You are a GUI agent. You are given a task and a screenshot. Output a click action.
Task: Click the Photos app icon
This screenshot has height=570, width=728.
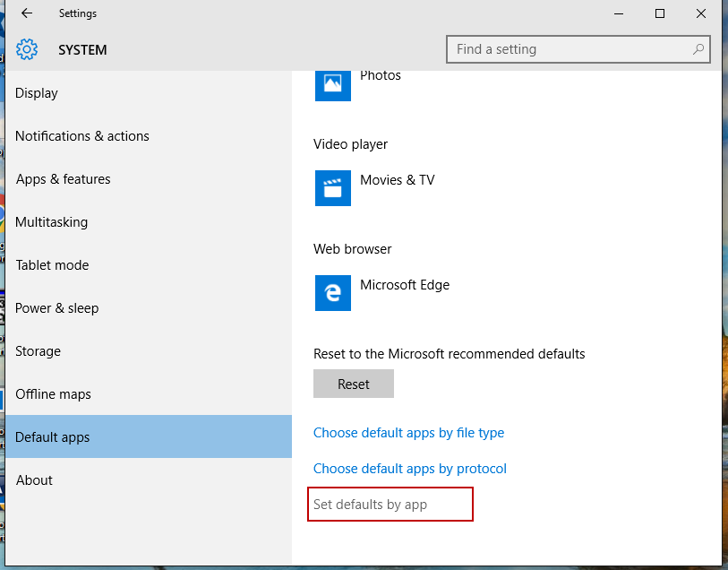pyautogui.click(x=333, y=85)
